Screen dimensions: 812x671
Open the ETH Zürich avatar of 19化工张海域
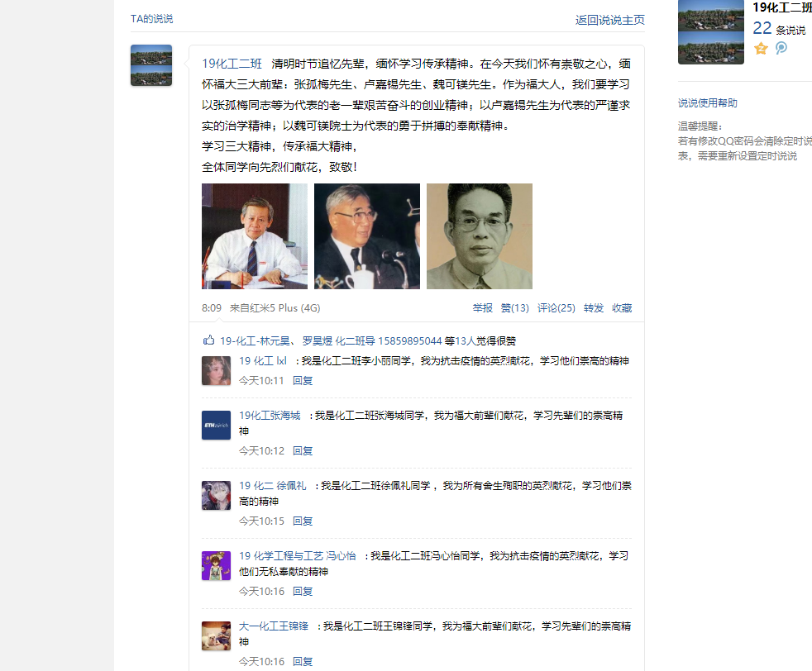(216, 426)
